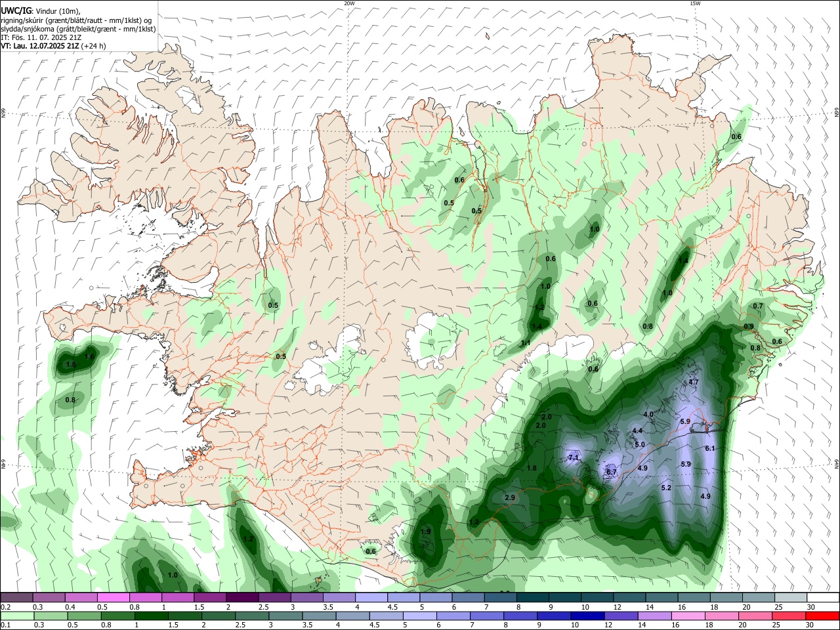Click the darkest green swatch in the rain legend

[151, 616]
